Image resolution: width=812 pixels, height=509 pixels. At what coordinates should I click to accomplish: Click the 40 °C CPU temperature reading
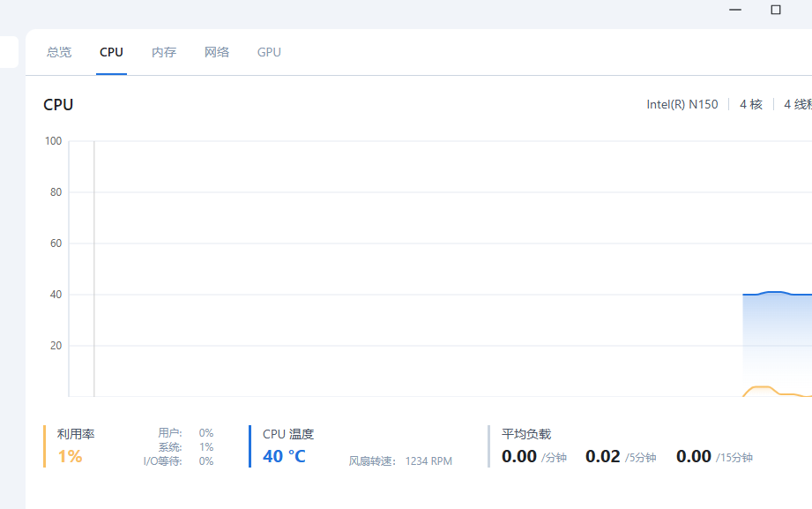pyautogui.click(x=284, y=456)
